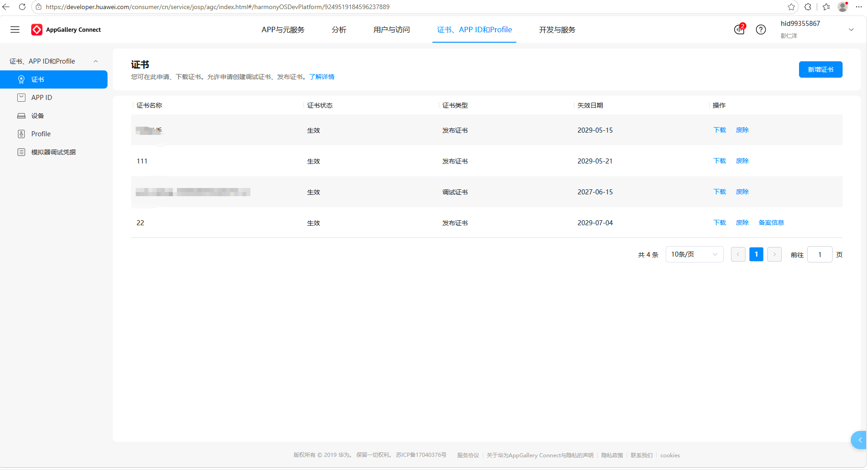Click the 共 4 条 total count text
The height and width of the screenshot is (470, 868).
648,255
